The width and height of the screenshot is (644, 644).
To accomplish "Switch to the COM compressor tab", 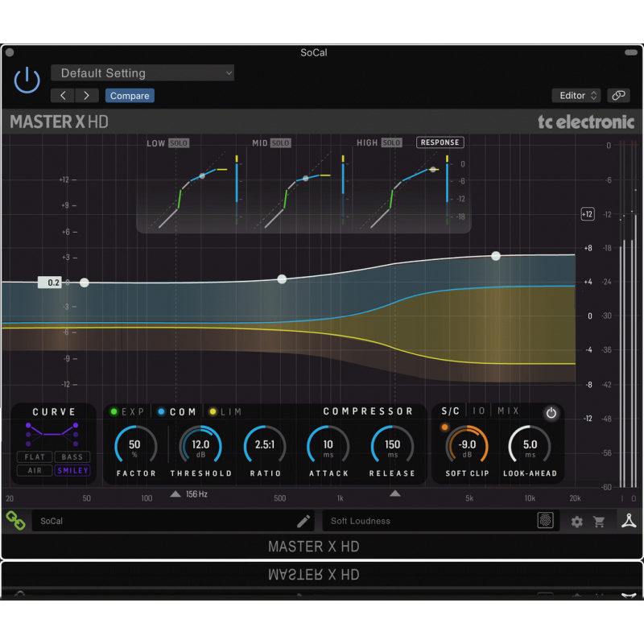I will [x=183, y=411].
